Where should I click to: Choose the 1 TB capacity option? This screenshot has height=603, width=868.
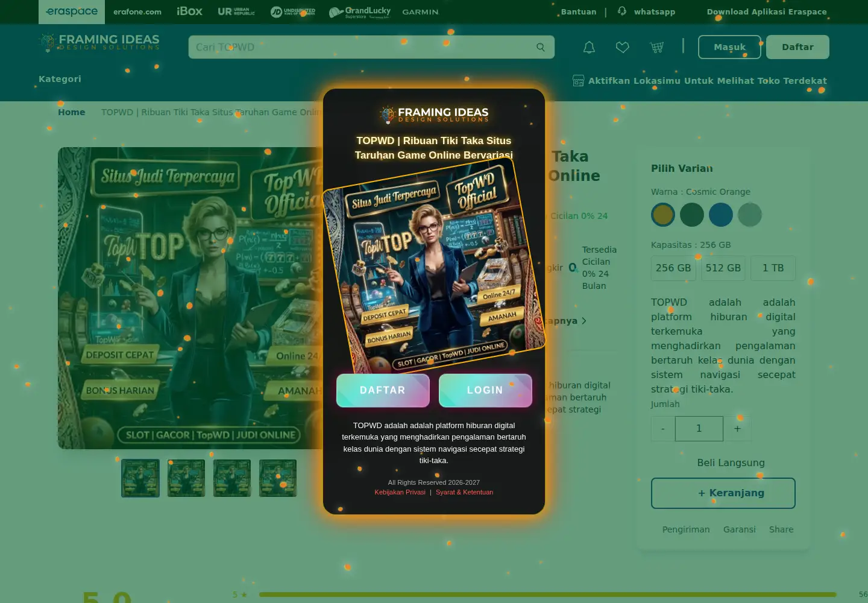pos(773,268)
